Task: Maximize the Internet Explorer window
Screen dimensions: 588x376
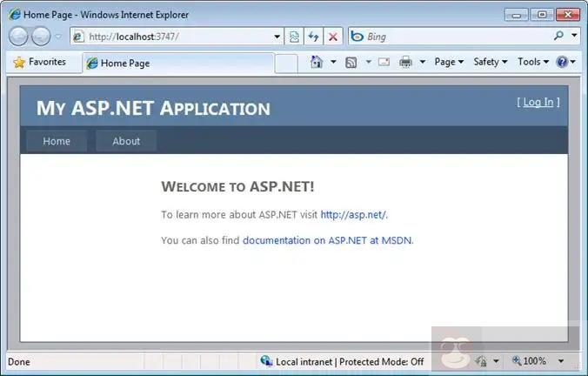Action: pos(542,15)
